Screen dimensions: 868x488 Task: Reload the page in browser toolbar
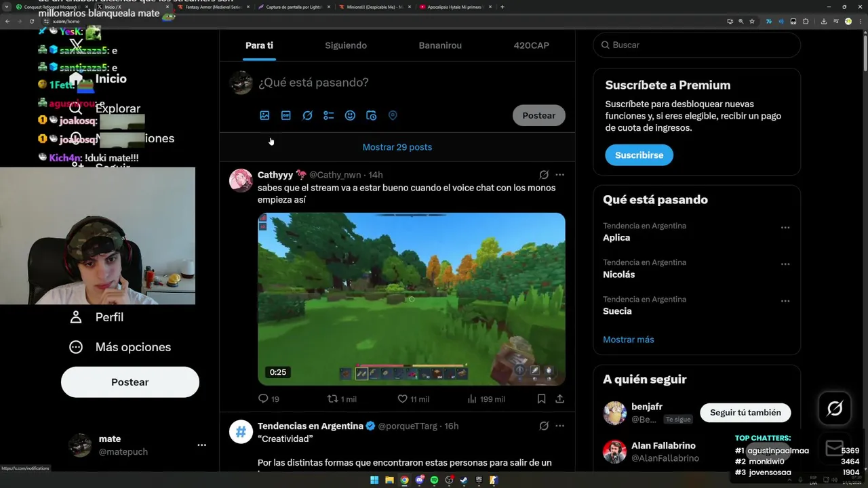(31, 21)
